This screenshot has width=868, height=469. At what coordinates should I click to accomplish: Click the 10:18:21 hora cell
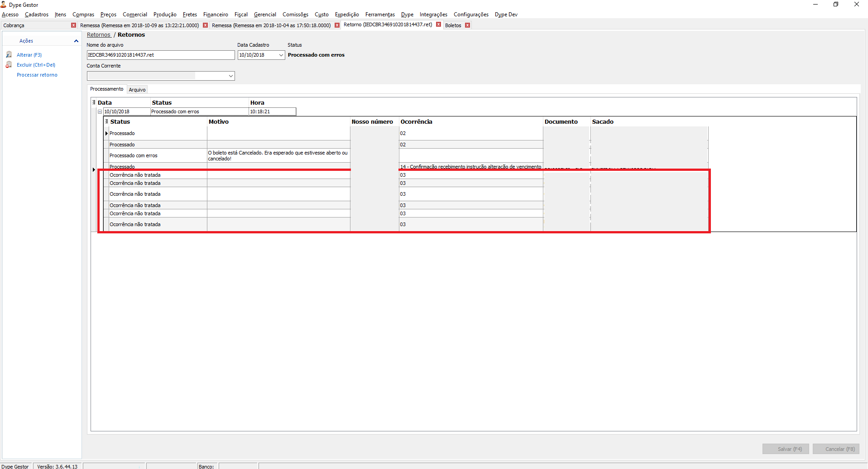(273, 111)
